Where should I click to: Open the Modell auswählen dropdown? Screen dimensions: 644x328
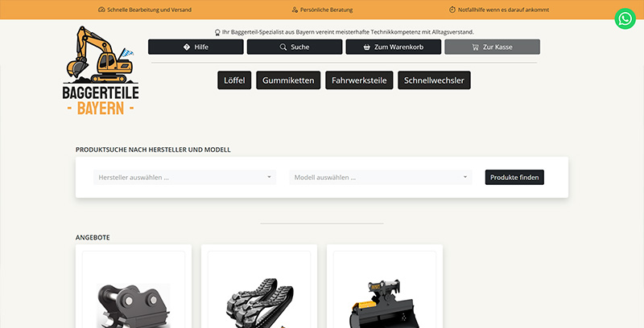380,178
